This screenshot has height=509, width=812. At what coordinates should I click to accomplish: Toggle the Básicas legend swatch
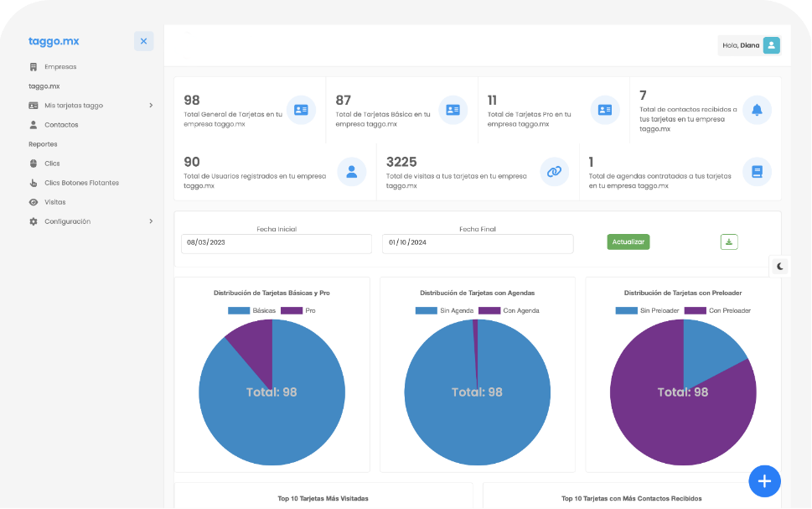(x=239, y=310)
